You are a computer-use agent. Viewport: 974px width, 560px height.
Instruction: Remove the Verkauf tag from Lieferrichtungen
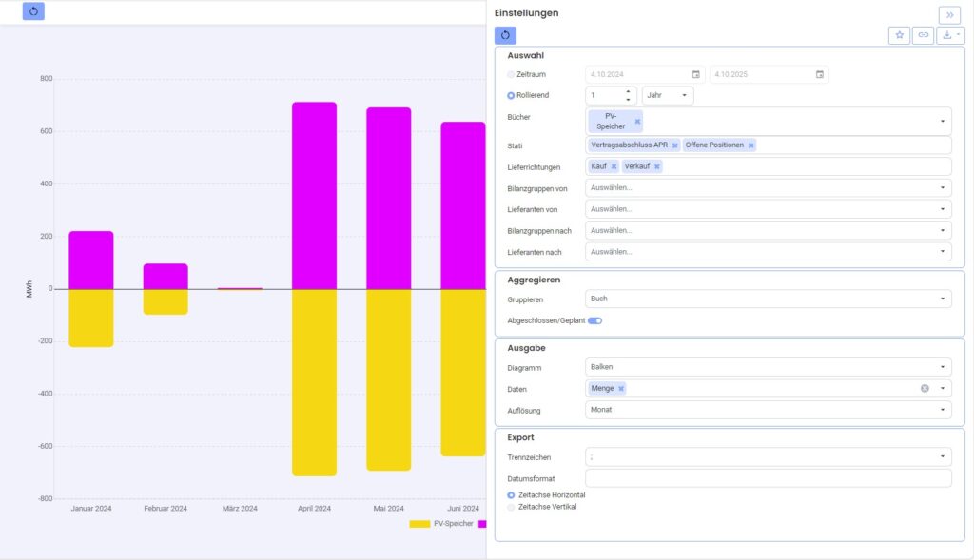coord(656,166)
